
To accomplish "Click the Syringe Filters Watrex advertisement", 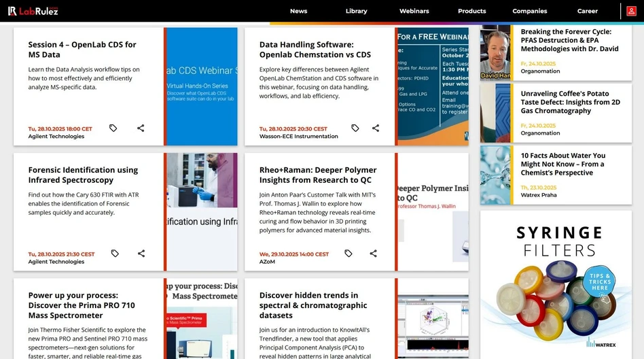I will click(556, 285).
